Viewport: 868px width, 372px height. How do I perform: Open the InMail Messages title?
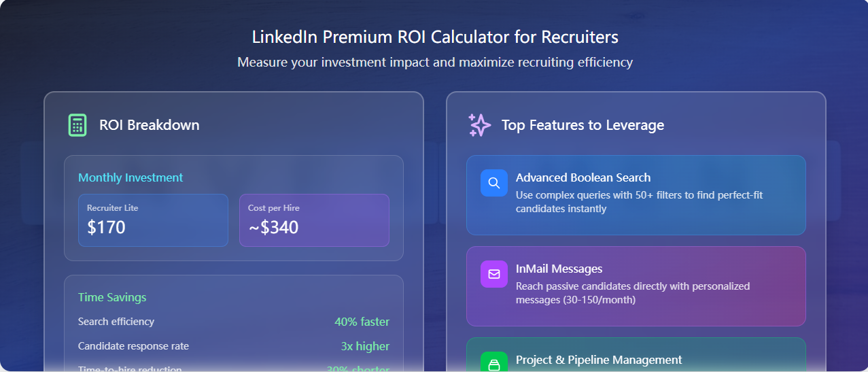(x=559, y=269)
